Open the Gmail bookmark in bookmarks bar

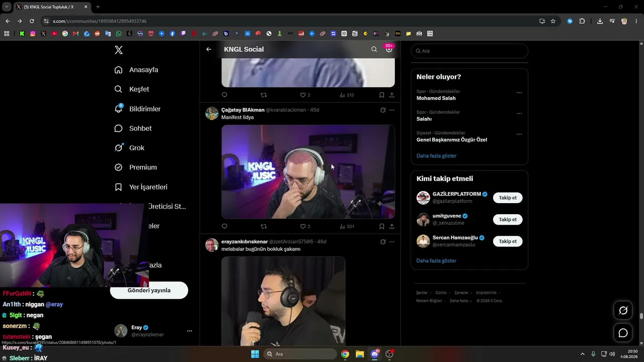pyautogui.click(x=76, y=34)
